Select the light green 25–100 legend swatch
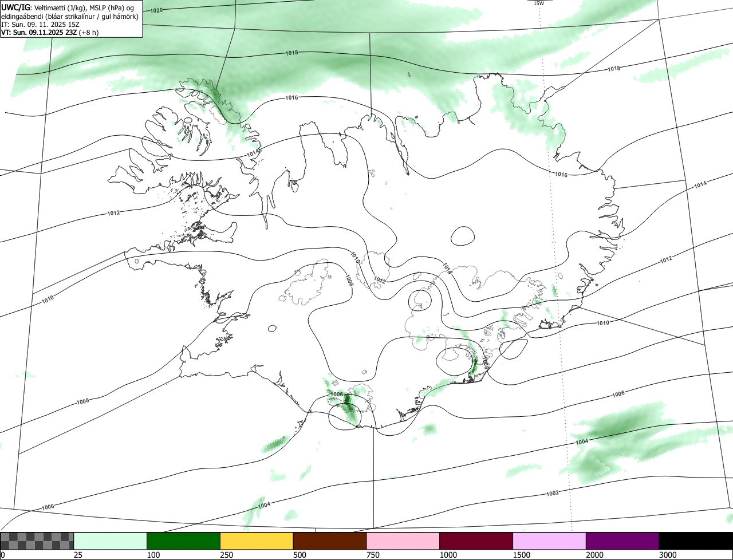 pyautogui.click(x=111, y=541)
